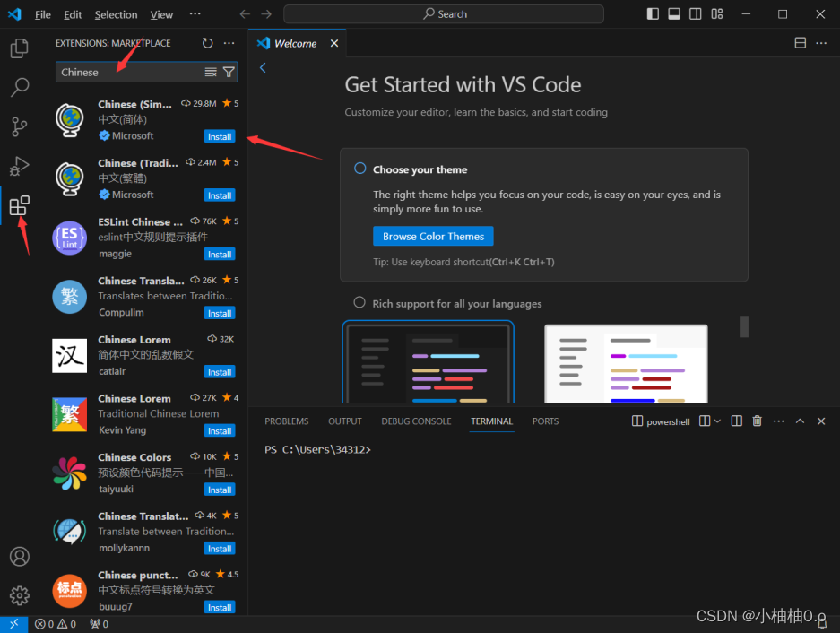840x633 pixels.
Task: Select the light theme preview thumbnail
Action: coord(626,363)
